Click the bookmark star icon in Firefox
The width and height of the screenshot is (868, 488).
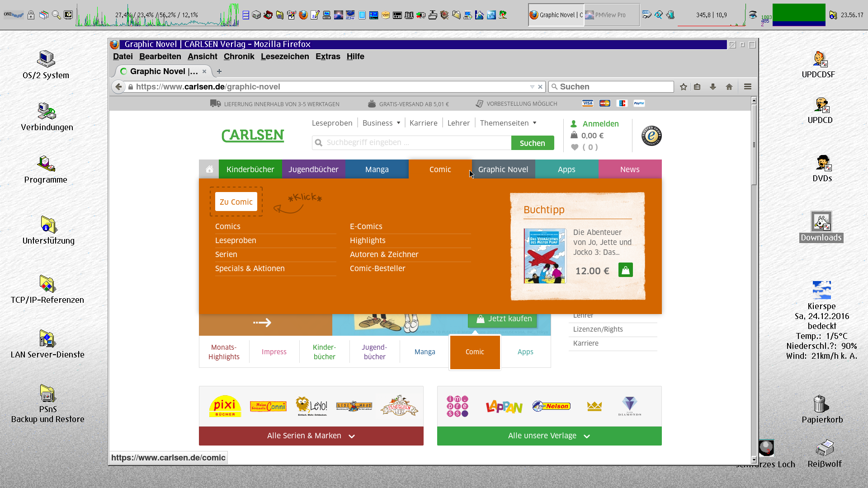click(x=684, y=87)
